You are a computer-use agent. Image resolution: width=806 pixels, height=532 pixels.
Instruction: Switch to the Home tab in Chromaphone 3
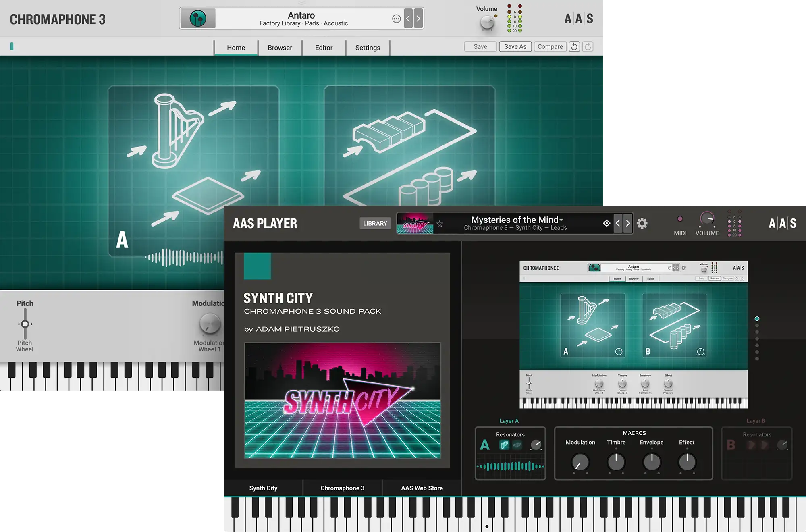coord(236,48)
